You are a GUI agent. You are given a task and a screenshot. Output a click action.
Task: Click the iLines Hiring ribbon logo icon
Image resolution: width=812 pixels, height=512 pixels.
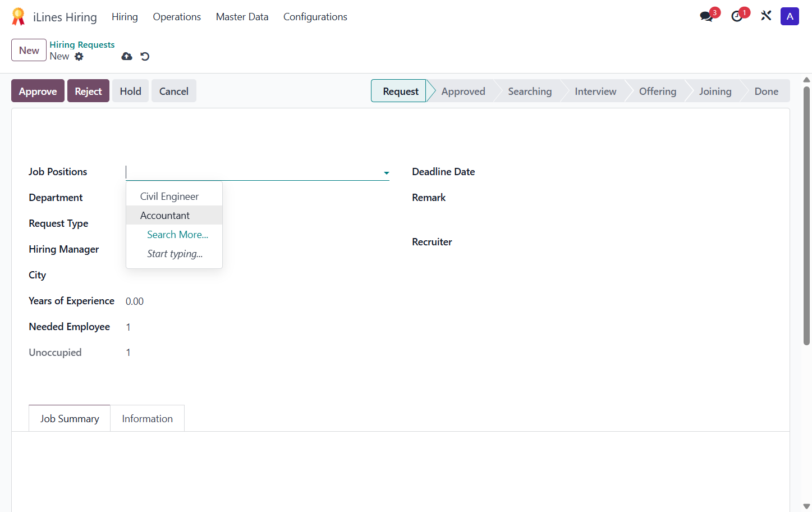coord(19,17)
